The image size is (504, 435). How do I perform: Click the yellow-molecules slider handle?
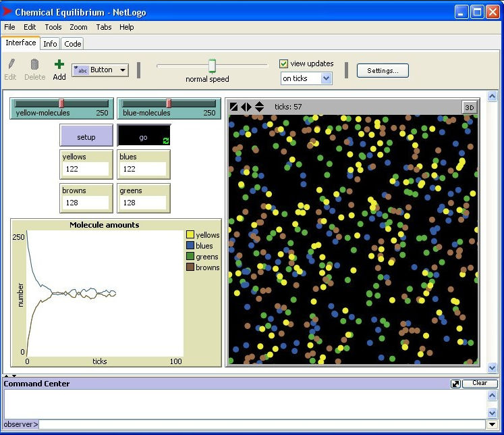(61, 103)
